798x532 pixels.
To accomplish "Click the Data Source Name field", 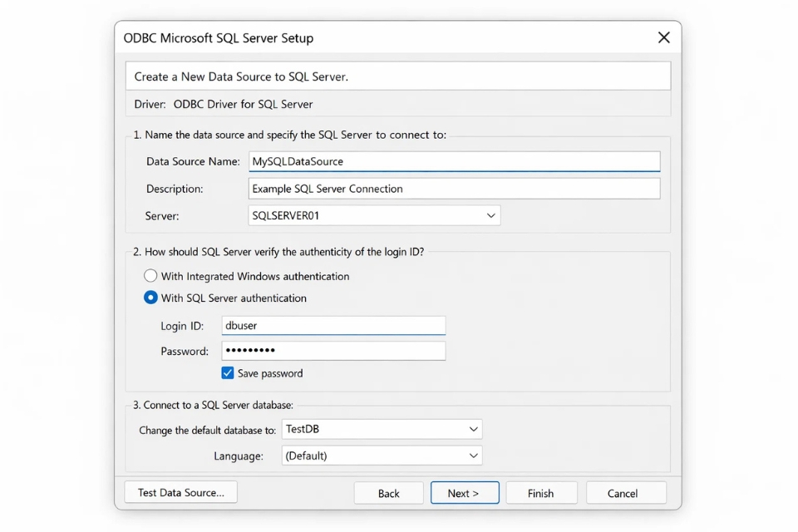I will tap(454, 161).
